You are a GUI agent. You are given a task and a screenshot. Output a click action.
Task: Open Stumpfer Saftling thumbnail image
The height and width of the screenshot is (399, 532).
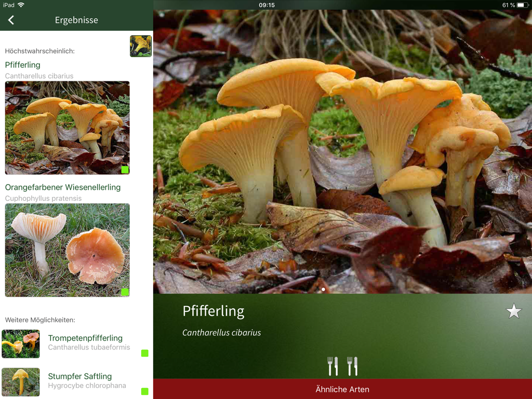pos(21,382)
